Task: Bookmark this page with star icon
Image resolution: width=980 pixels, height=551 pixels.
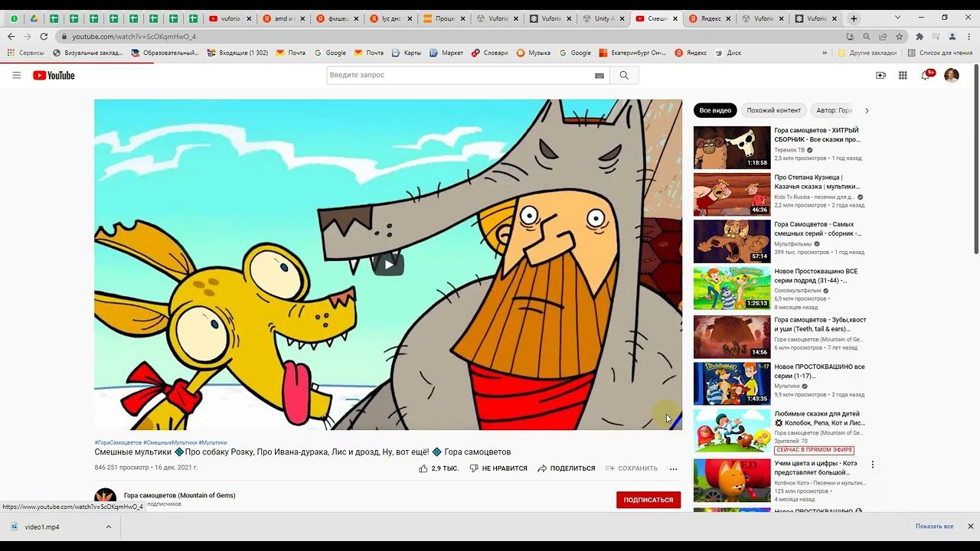Action: click(900, 36)
